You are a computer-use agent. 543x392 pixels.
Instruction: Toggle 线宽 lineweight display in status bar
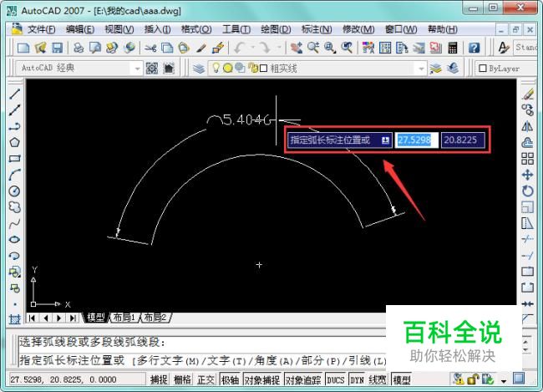pyautogui.click(x=378, y=379)
